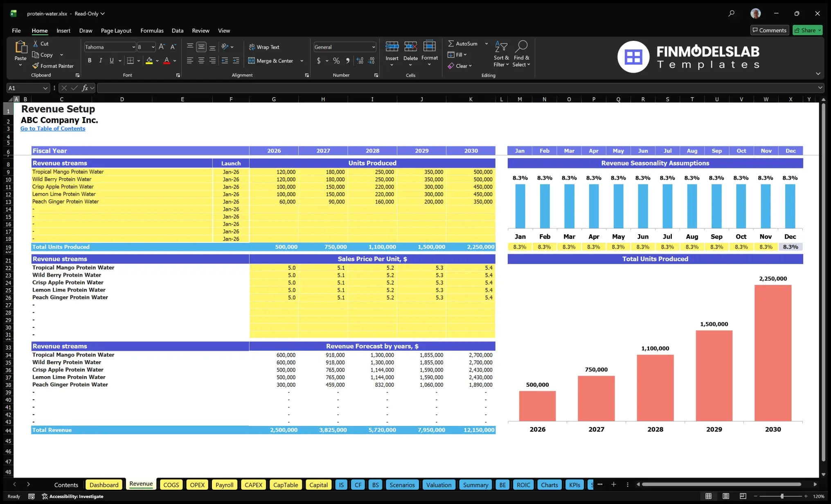The image size is (831, 504).
Task: Open the Dashboard sheet tab
Action: pos(104,485)
